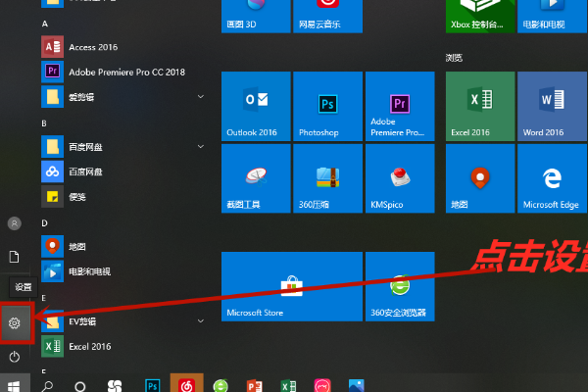Open the 画图 3D tile
The width and height of the screenshot is (588, 392).
256,16
